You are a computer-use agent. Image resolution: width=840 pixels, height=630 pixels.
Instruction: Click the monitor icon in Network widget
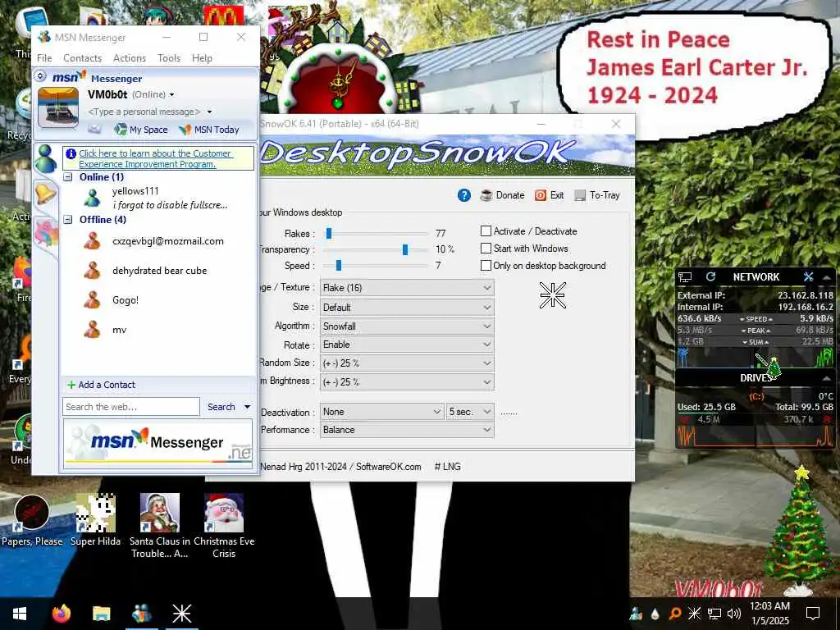(685, 277)
